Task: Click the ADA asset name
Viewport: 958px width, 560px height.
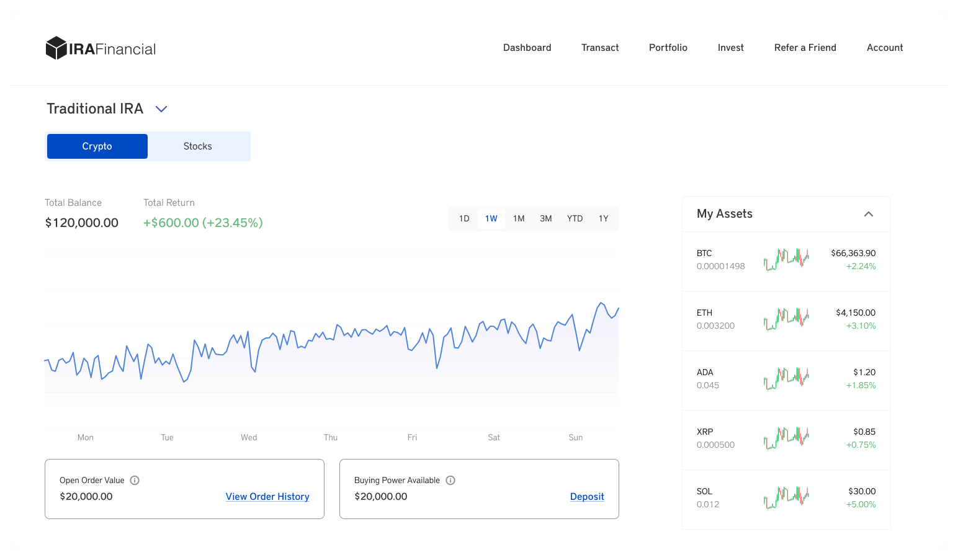Action: pos(705,372)
